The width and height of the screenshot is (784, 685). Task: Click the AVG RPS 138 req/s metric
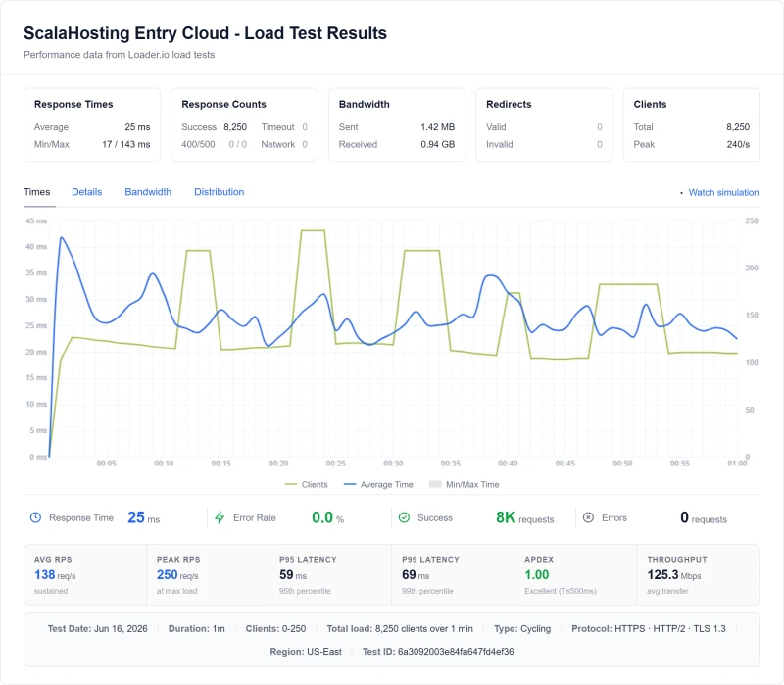[55, 575]
